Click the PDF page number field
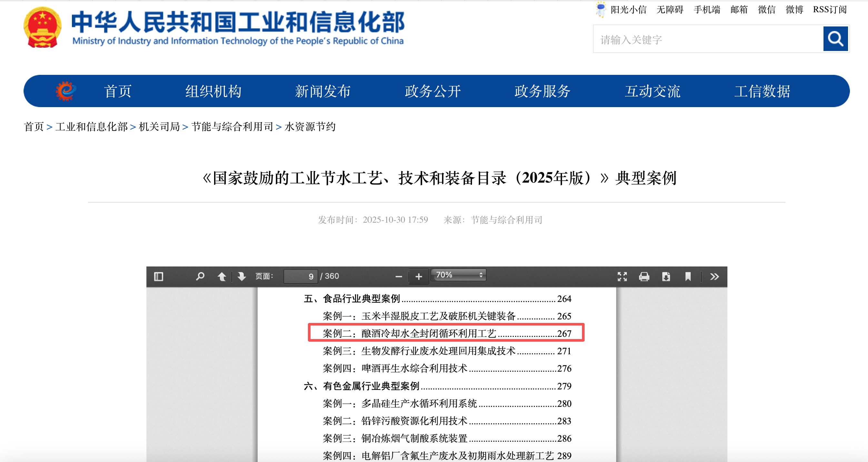This screenshot has width=868, height=462. tap(301, 276)
